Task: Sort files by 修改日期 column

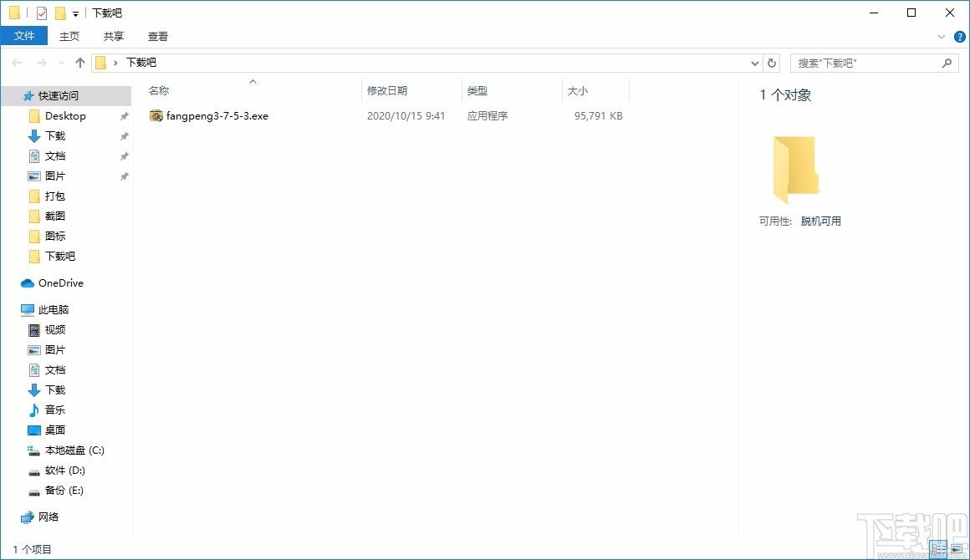Action: (386, 90)
